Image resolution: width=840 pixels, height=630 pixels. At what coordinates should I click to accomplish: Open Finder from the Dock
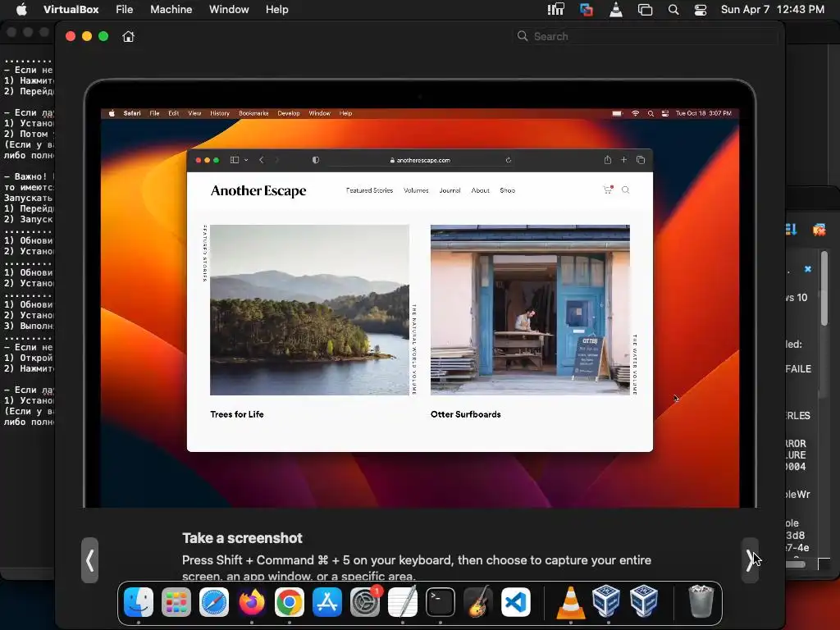[x=138, y=601]
